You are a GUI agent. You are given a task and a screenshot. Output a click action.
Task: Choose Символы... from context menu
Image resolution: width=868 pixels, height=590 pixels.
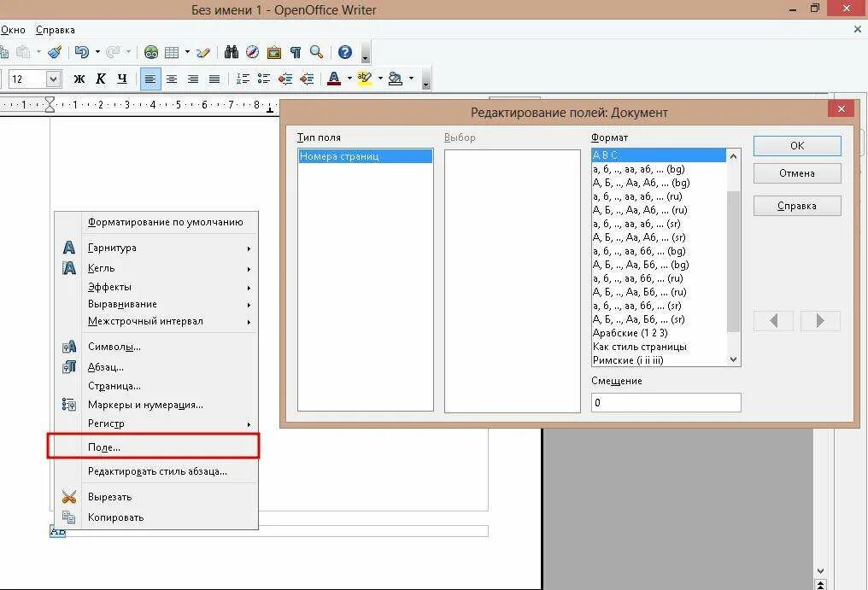point(156,347)
